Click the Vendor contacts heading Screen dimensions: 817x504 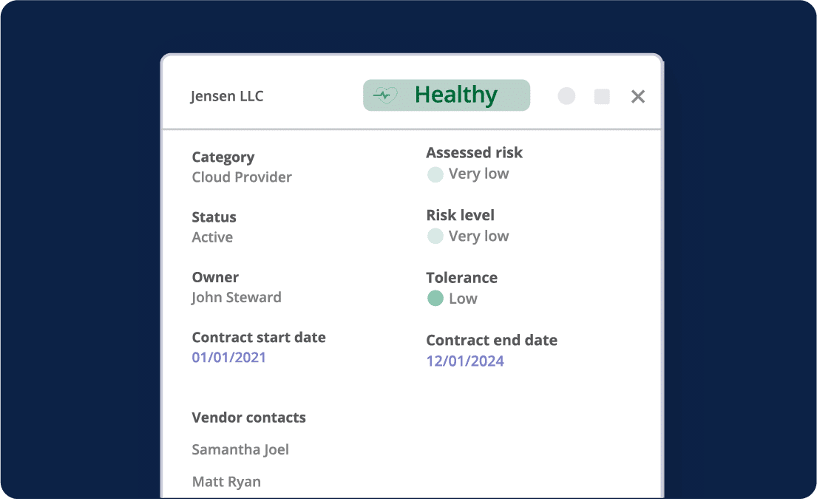click(248, 418)
